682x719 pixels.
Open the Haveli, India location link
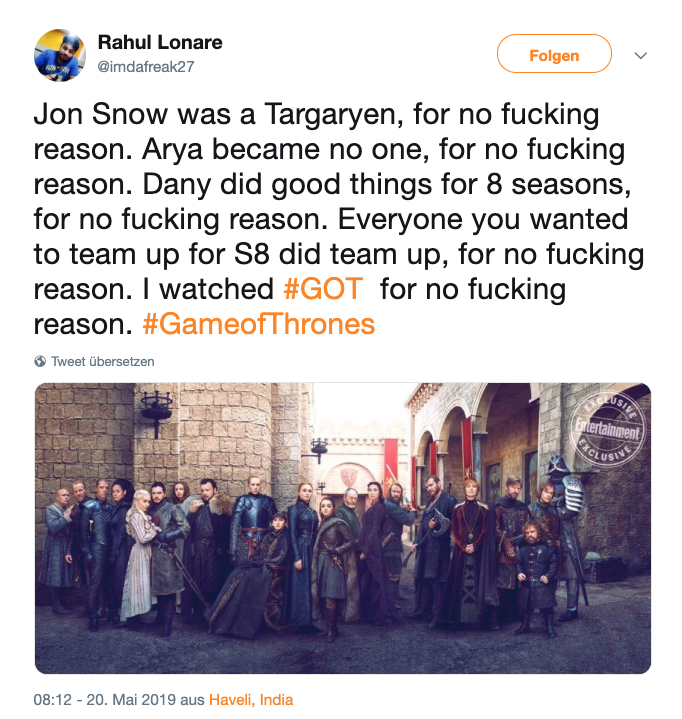click(x=251, y=700)
